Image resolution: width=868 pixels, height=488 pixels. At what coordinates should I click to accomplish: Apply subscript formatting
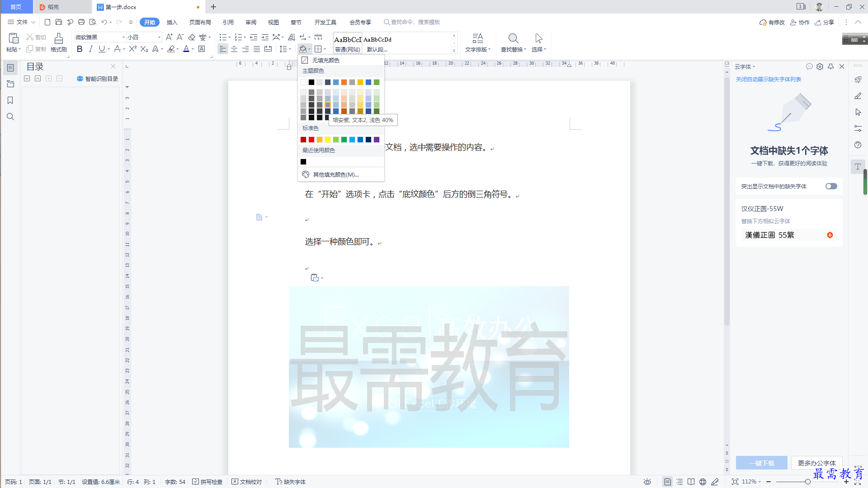pyautogui.click(x=144, y=49)
